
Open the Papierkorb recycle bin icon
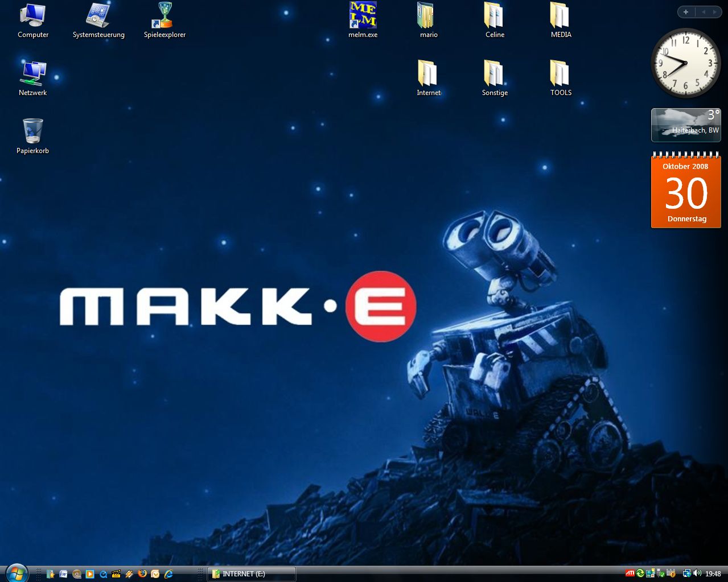(32, 131)
